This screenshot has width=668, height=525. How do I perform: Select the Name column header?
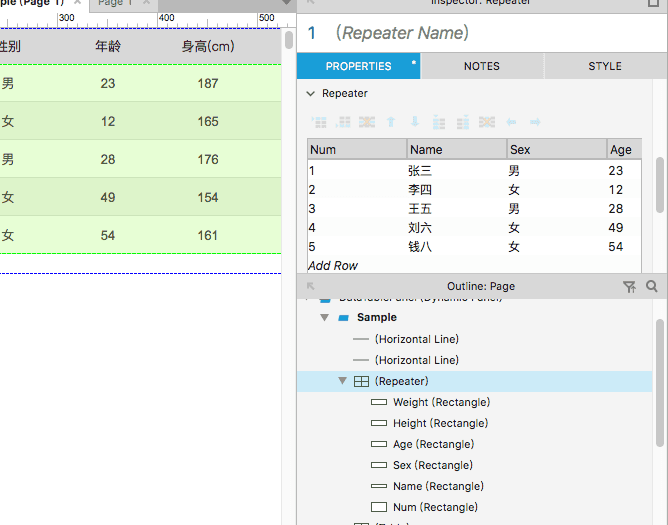pos(457,150)
